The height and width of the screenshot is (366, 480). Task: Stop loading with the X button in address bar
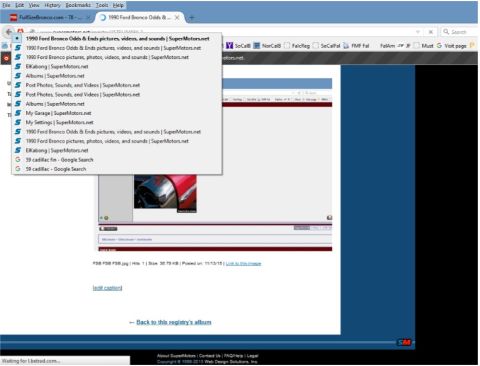click(x=430, y=32)
